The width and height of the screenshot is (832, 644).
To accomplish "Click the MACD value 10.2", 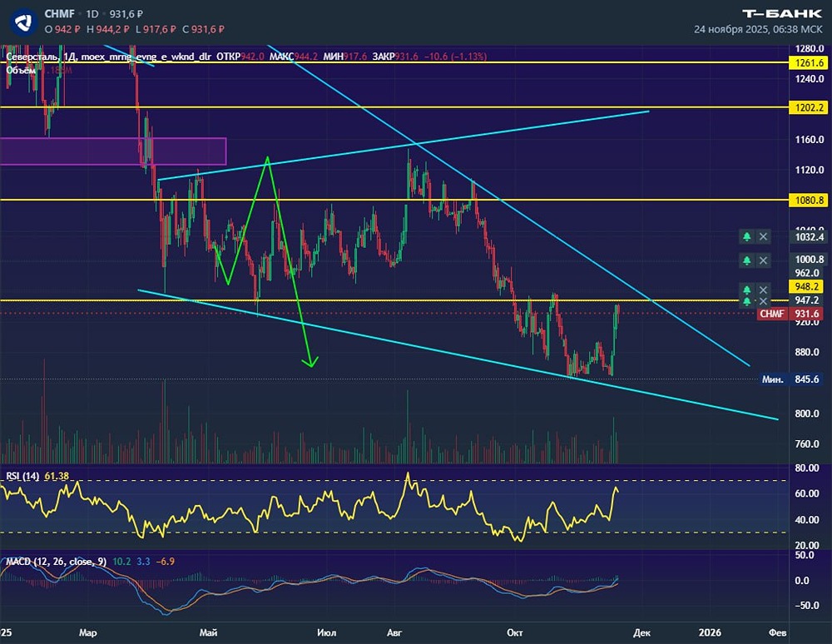I will (121, 562).
